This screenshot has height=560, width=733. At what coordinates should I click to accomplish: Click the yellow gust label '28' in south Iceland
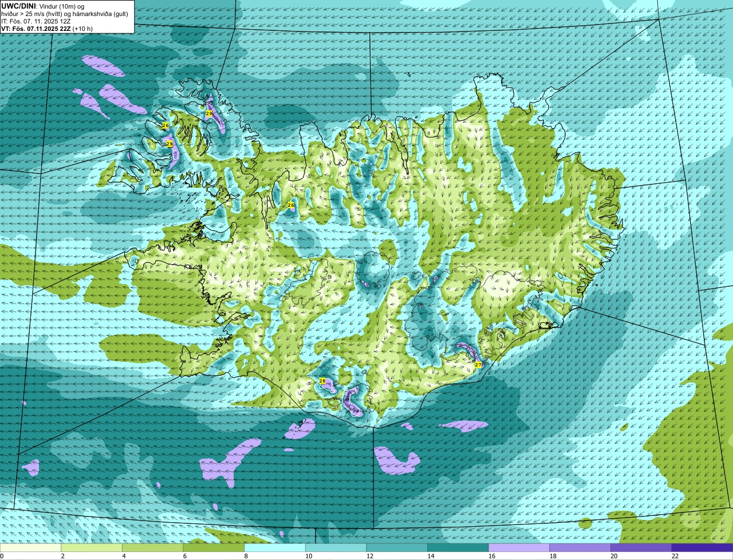pyautogui.click(x=322, y=381)
